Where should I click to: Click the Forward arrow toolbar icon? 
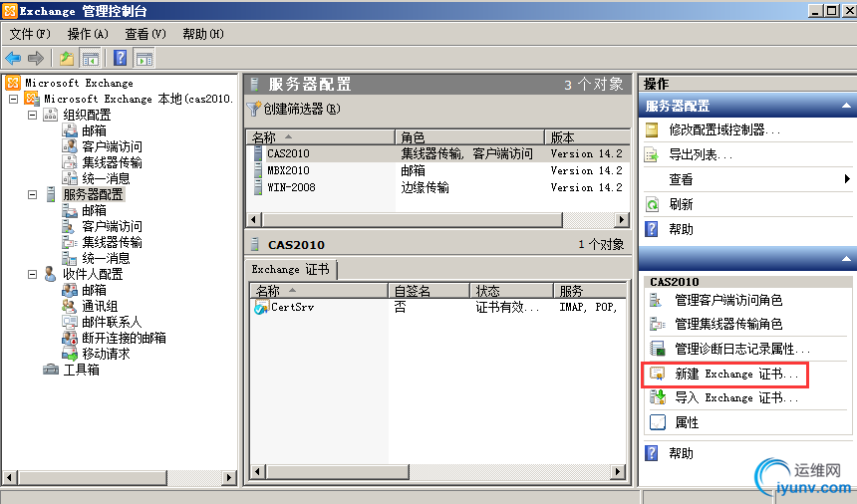pyautogui.click(x=36, y=58)
